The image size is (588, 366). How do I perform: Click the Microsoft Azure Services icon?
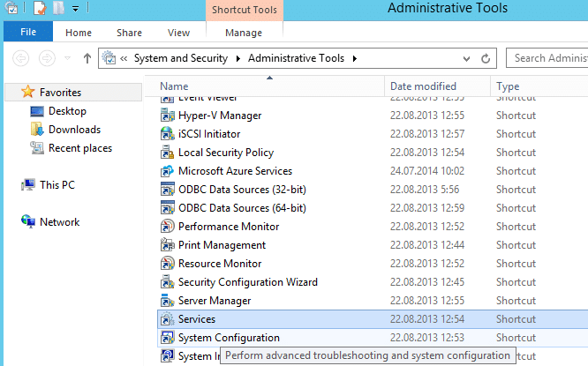point(167,171)
